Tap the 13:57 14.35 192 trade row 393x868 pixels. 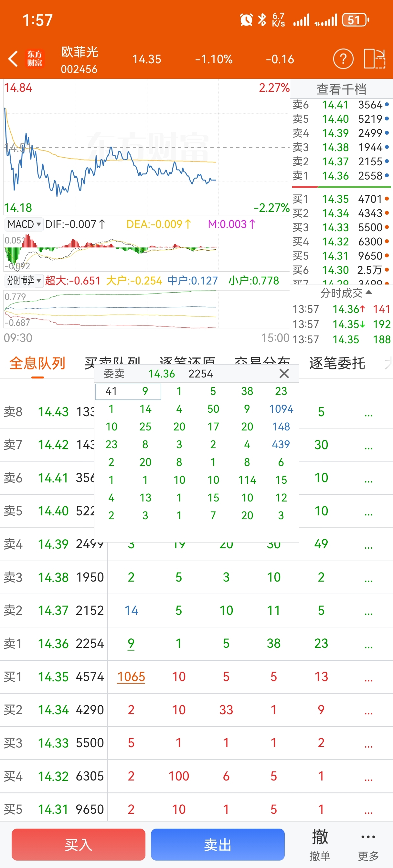pos(341,324)
